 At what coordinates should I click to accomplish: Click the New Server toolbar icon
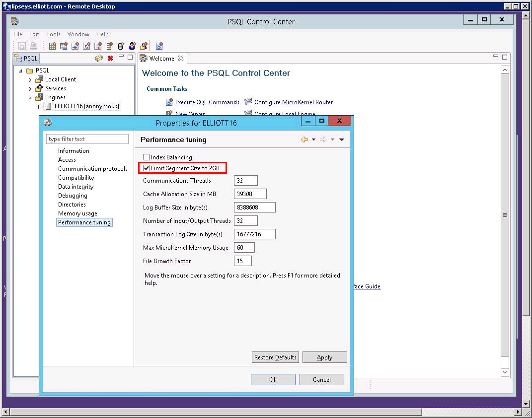click(x=109, y=46)
